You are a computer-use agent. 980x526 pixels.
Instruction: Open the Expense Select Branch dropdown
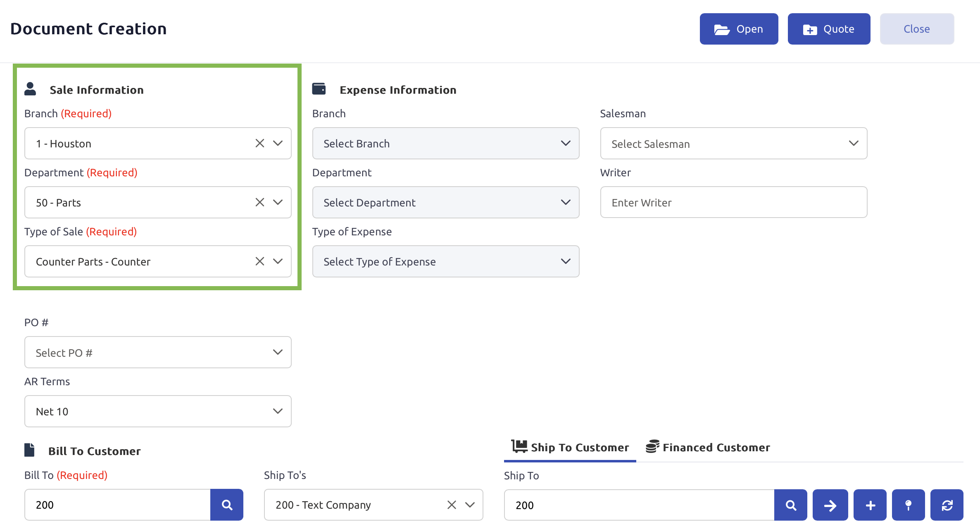click(x=445, y=143)
